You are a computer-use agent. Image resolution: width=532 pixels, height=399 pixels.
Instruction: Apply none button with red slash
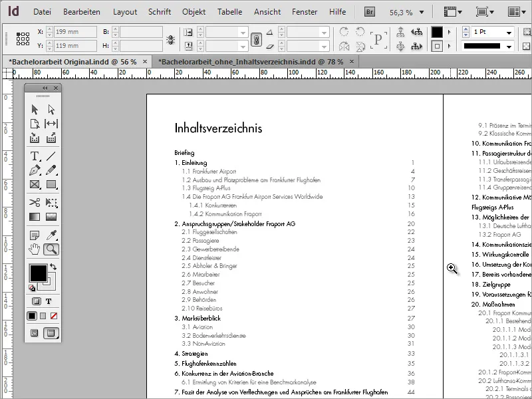pos(54,316)
